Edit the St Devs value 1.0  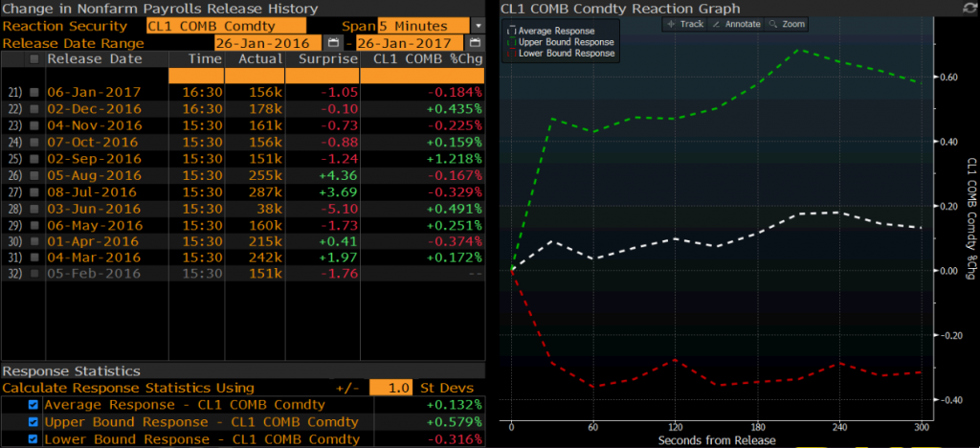(390, 388)
